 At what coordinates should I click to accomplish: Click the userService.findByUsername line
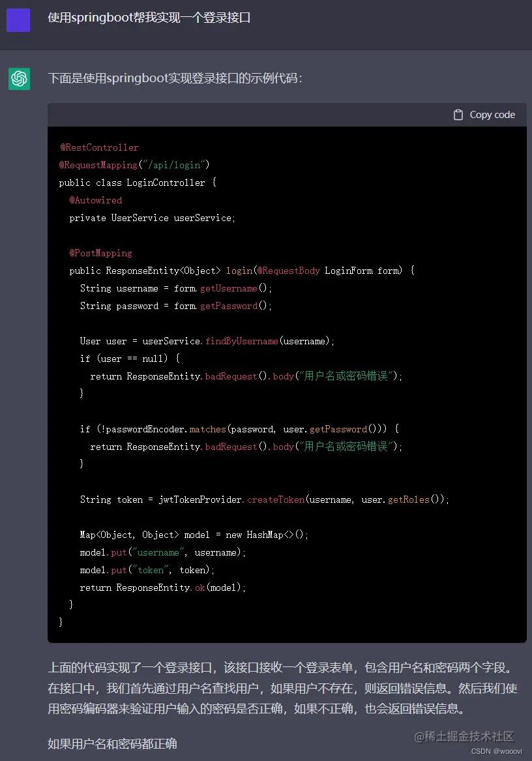[x=207, y=341]
